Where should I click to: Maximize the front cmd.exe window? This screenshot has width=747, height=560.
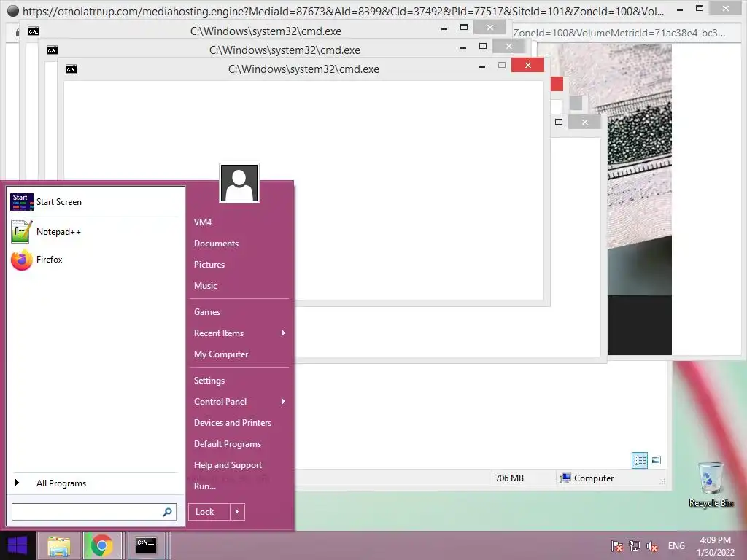point(502,65)
